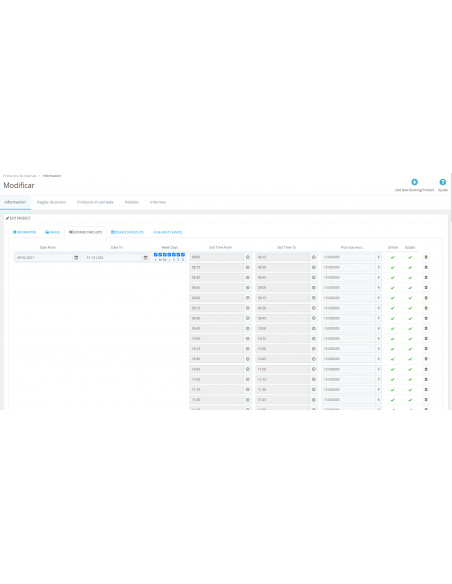Image resolution: width=452 pixels, height=584 pixels.
Task: Open the Reglas de precio tab
Action: tap(51, 202)
